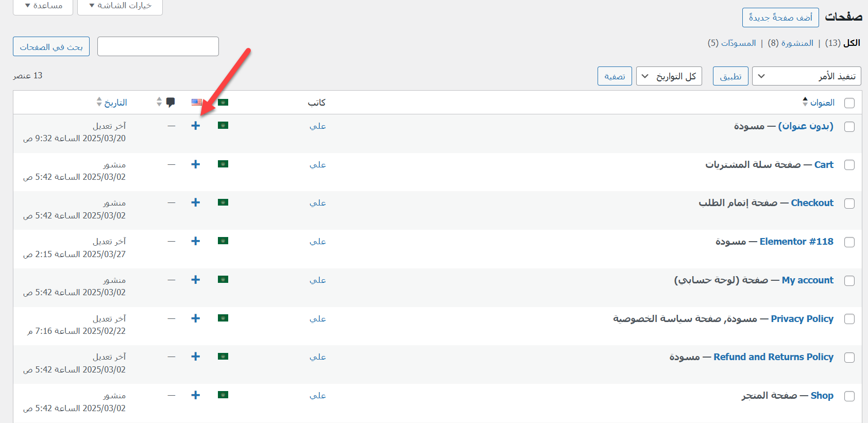The width and height of the screenshot is (868, 423).
Task: Add translation for the Checkout page
Action: coord(195,202)
